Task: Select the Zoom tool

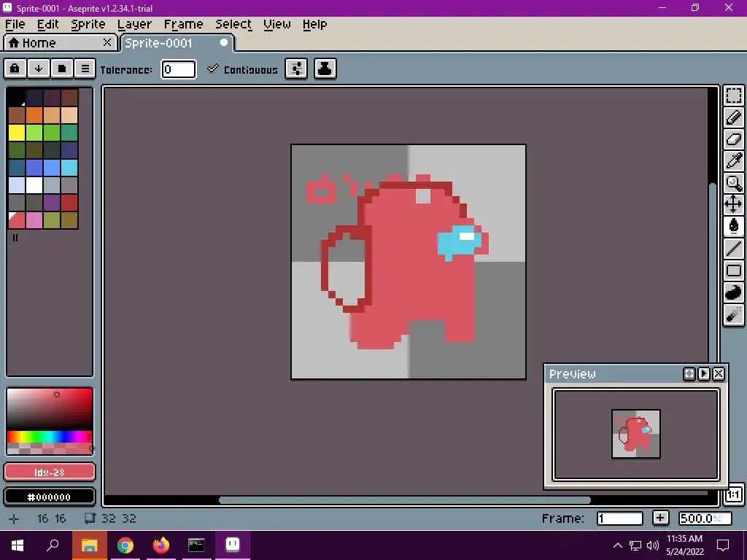Action: (x=734, y=183)
